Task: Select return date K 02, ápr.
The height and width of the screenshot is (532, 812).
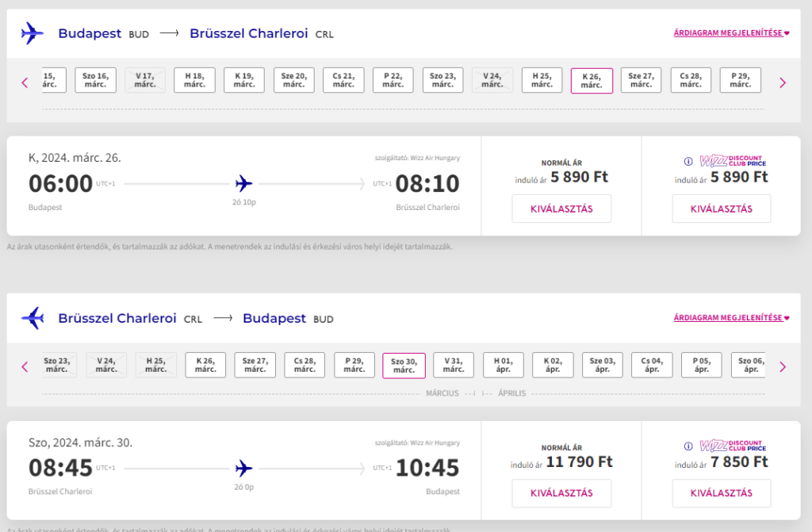Action: tap(553, 365)
